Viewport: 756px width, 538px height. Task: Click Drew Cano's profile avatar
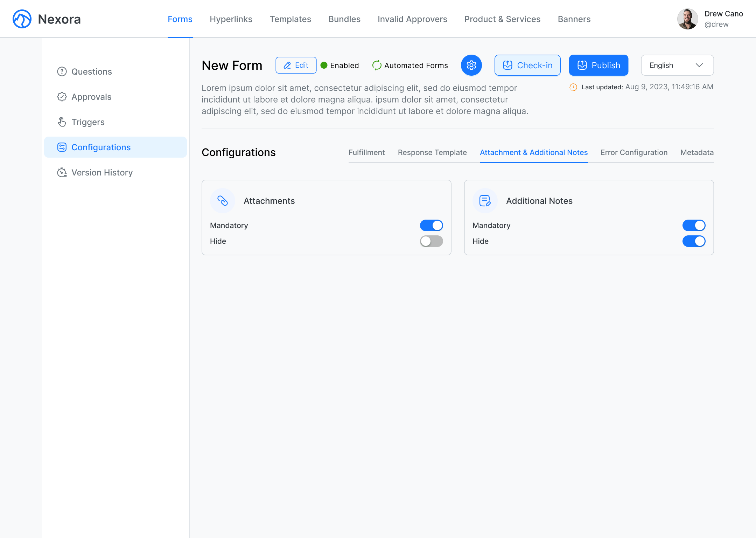687,19
